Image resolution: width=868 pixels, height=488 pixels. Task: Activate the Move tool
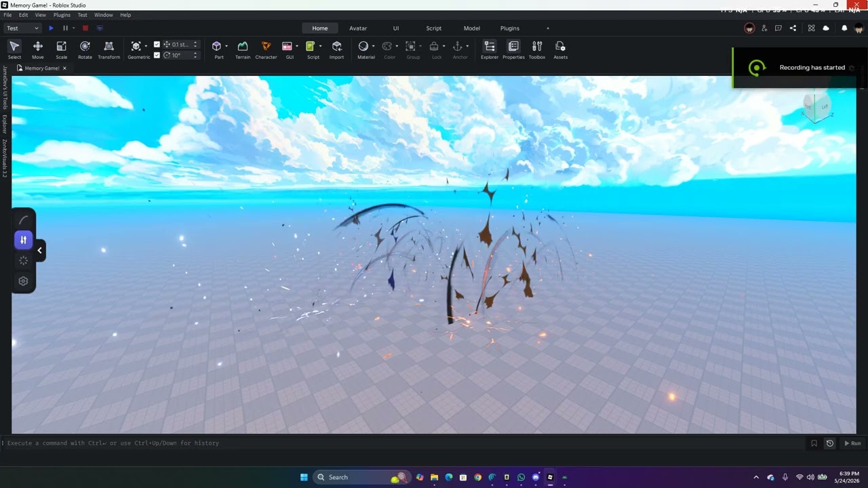pyautogui.click(x=38, y=49)
